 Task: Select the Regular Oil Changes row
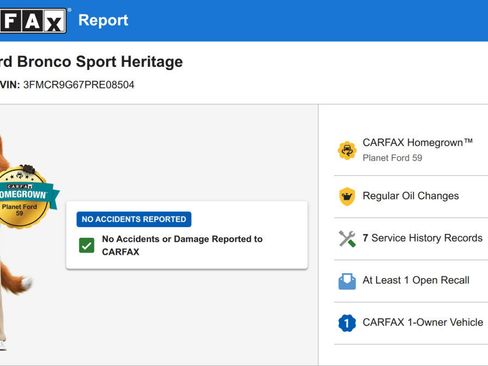click(x=411, y=196)
